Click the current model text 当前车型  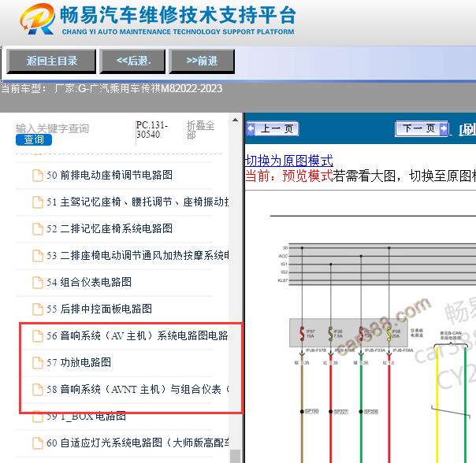coord(111,89)
